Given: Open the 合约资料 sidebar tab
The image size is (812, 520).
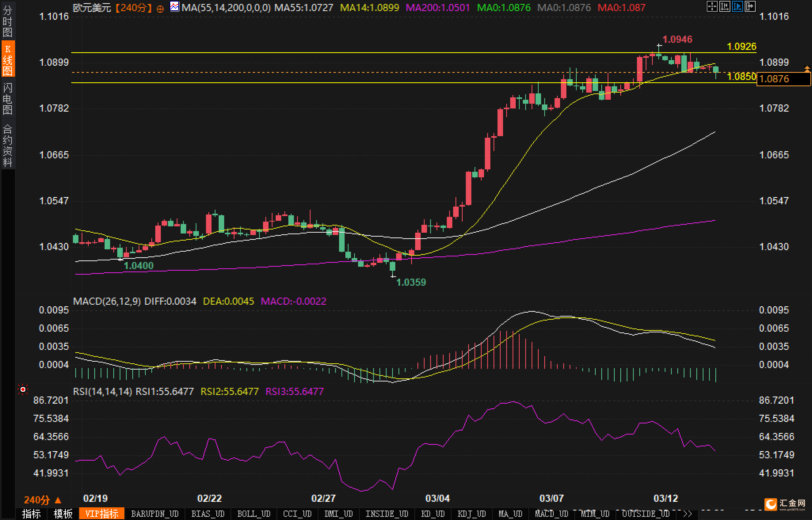Looking at the screenshot, I should click(x=8, y=145).
